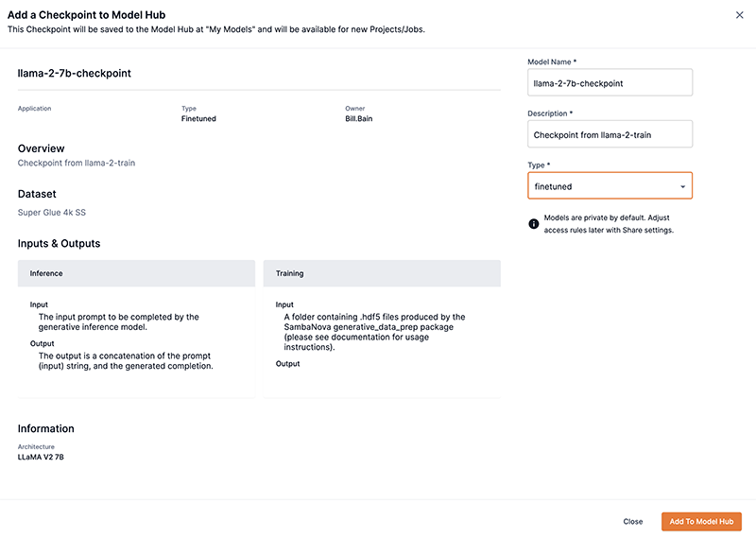
Task: Click the Training input description text
Action: (x=374, y=332)
